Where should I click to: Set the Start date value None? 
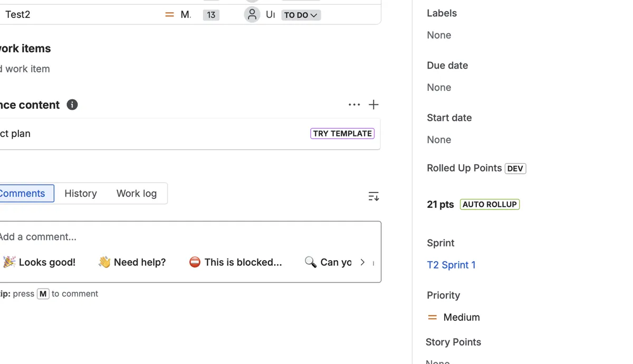tap(439, 139)
